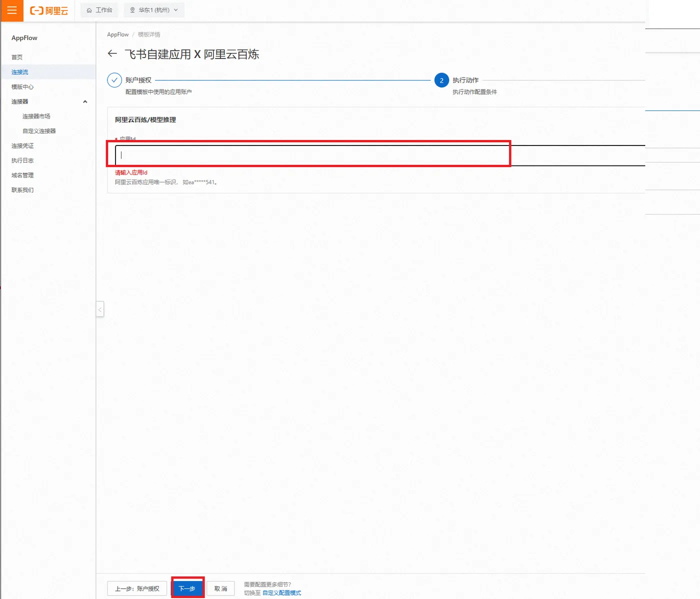Click the 账户授权 step checkmark icon
This screenshot has width=700, height=599.
coord(114,80)
